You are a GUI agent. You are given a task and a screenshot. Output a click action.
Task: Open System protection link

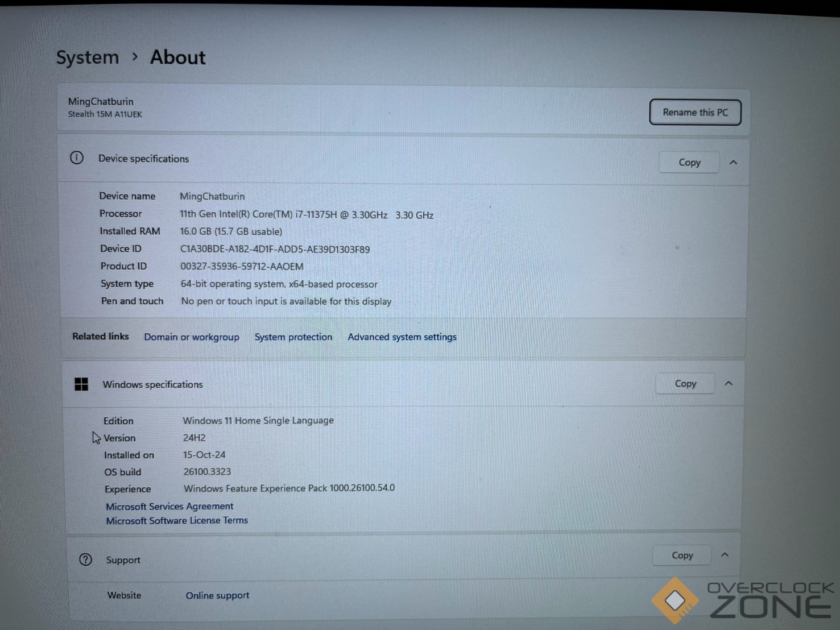point(293,337)
